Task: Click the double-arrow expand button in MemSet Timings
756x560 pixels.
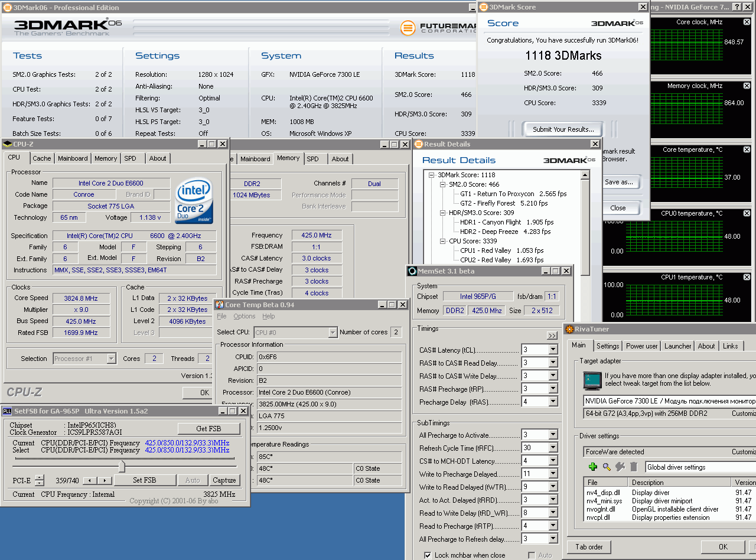Action: (x=552, y=336)
